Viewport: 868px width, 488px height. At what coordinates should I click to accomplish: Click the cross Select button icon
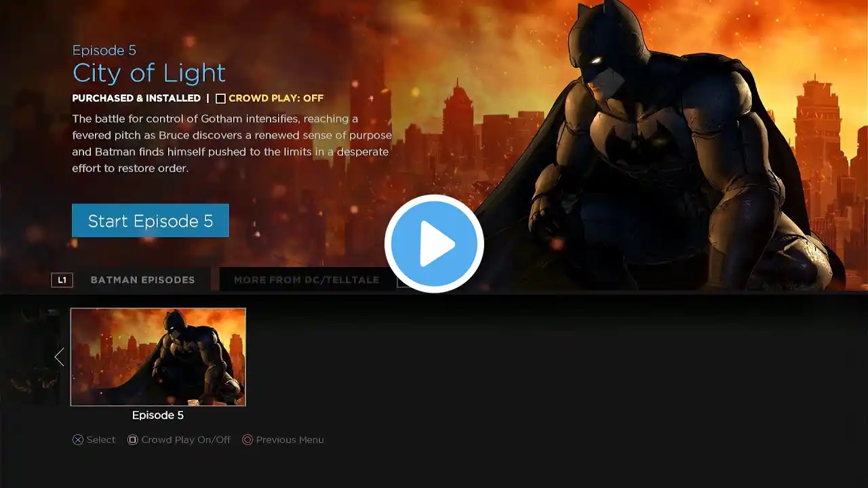coord(78,440)
